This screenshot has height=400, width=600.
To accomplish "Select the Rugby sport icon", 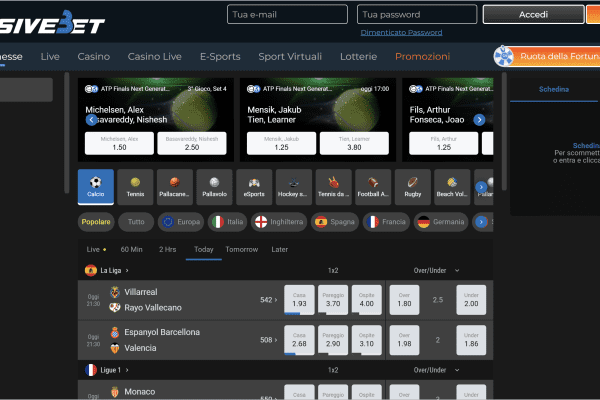I will click(413, 187).
